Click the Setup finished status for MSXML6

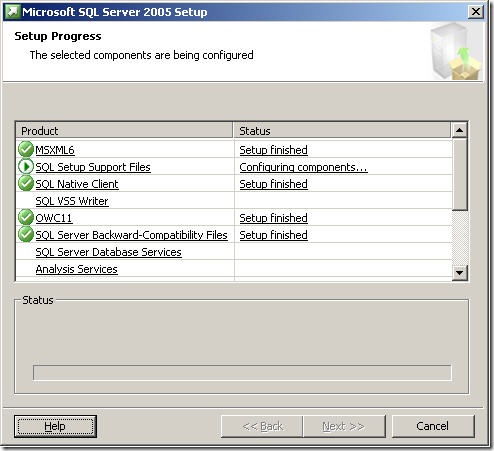coord(273,150)
